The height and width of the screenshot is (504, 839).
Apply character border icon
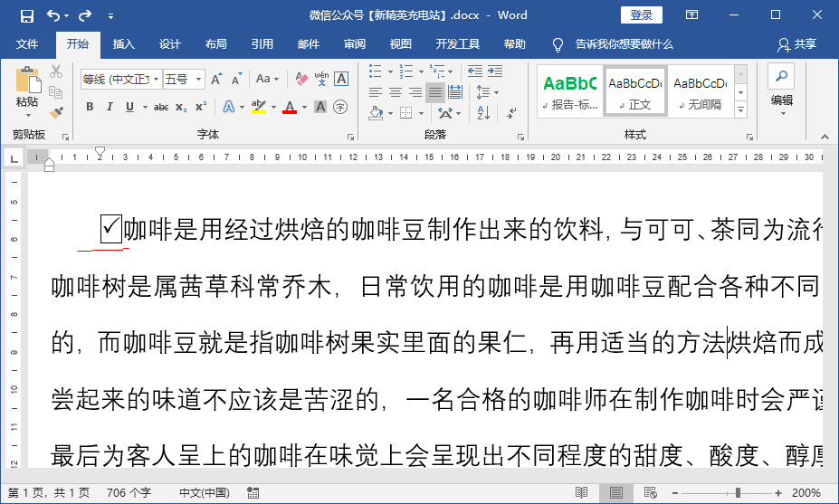[341, 80]
